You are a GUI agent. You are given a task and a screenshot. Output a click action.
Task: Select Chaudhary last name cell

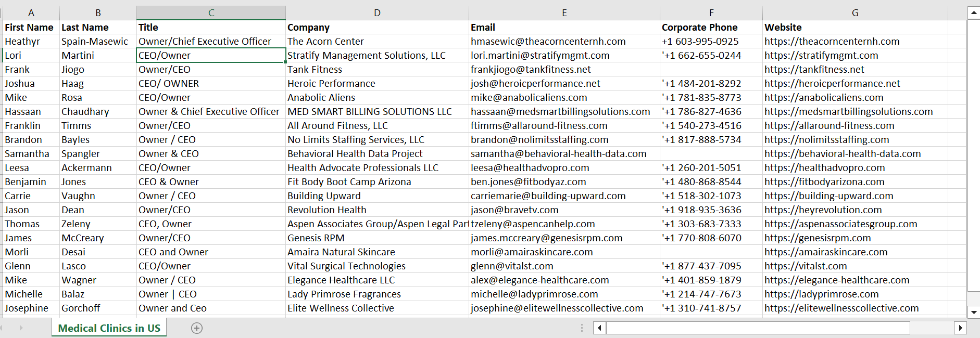tap(98, 112)
